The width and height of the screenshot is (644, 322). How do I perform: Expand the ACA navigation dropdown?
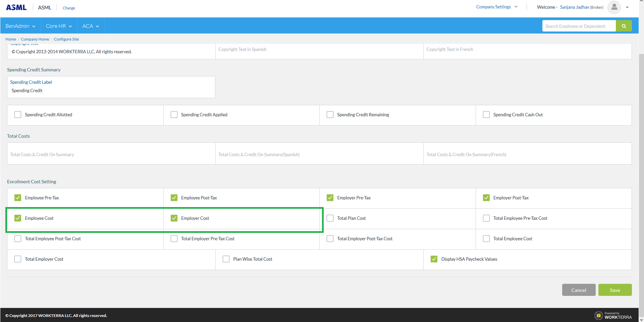[x=91, y=26]
